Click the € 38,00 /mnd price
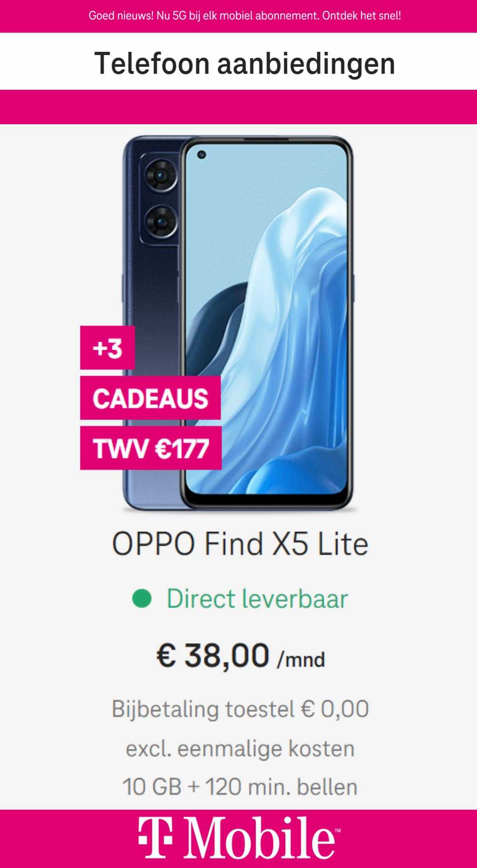The width and height of the screenshot is (477, 868). (240, 655)
